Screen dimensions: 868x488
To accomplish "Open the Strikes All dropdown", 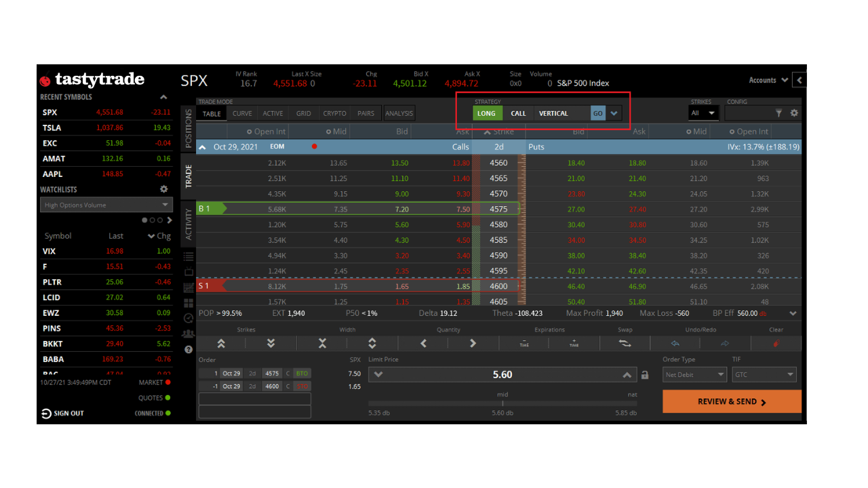I will (x=703, y=113).
